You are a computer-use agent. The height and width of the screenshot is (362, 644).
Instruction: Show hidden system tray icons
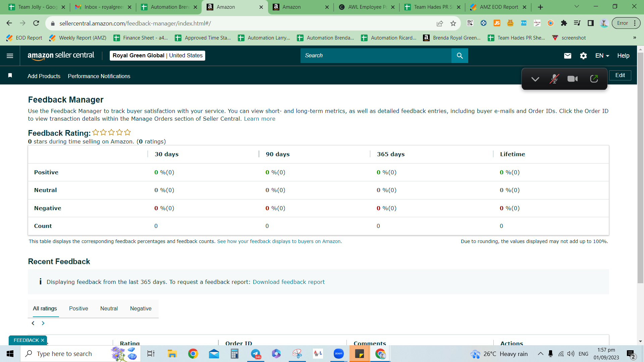[541, 354]
